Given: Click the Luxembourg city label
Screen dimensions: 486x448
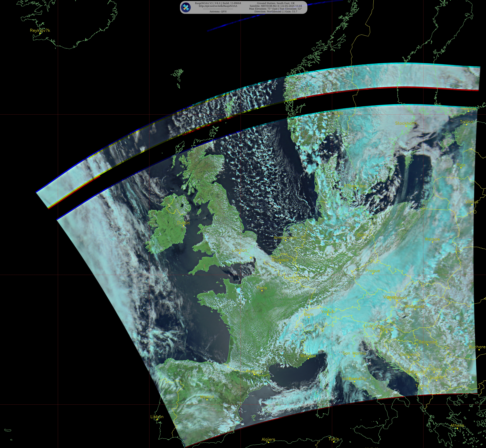Looking at the screenshot, I should click(297, 278).
